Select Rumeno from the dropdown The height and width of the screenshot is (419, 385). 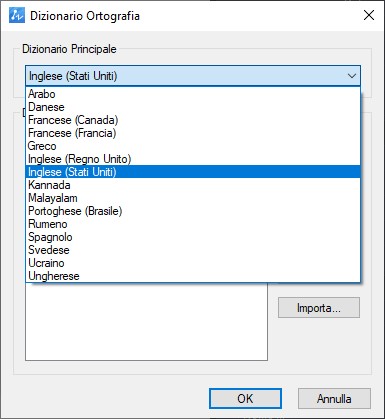point(193,224)
